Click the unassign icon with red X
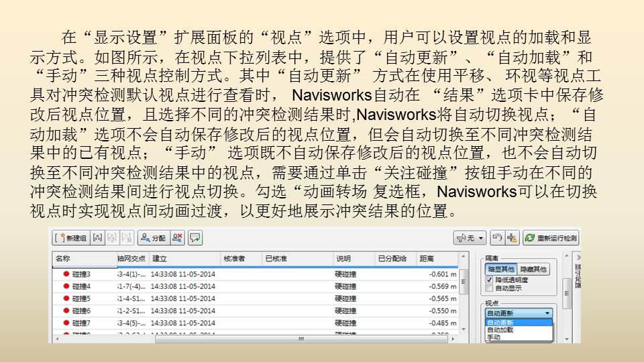Screen dimensions: 644x362 [177, 238]
